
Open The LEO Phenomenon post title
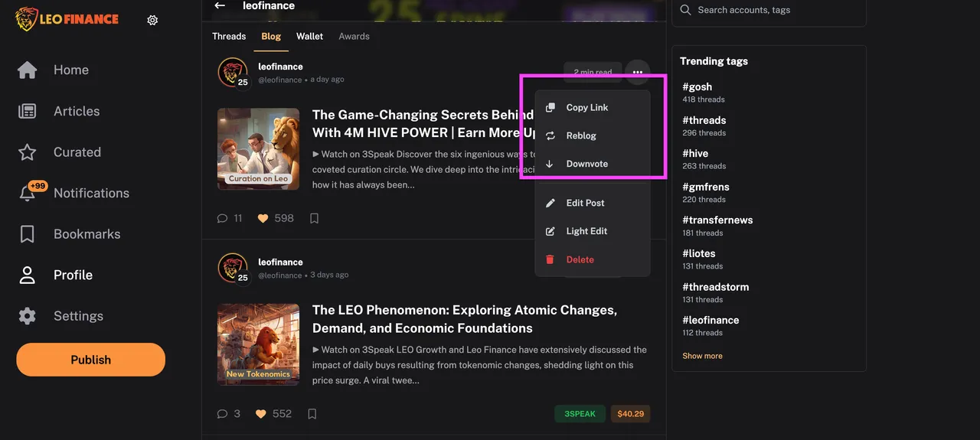[465, 319]
